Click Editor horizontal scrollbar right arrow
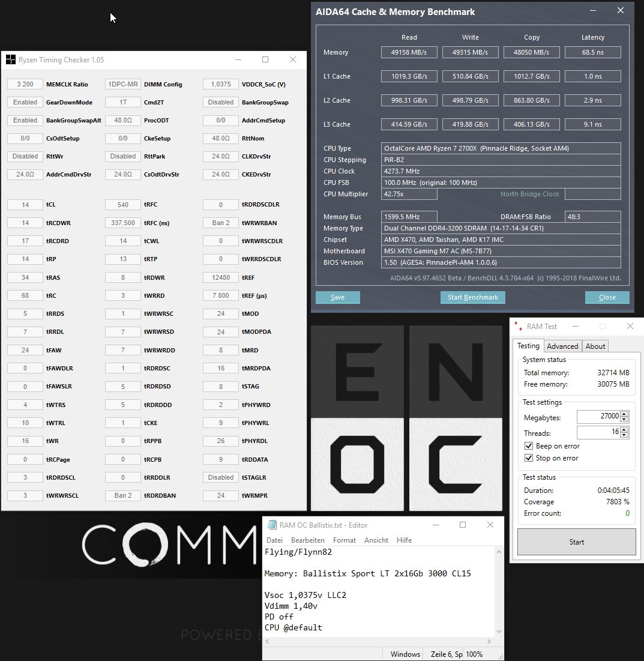The width and height of the screenshot is (644, 661). tap(489, 642)
